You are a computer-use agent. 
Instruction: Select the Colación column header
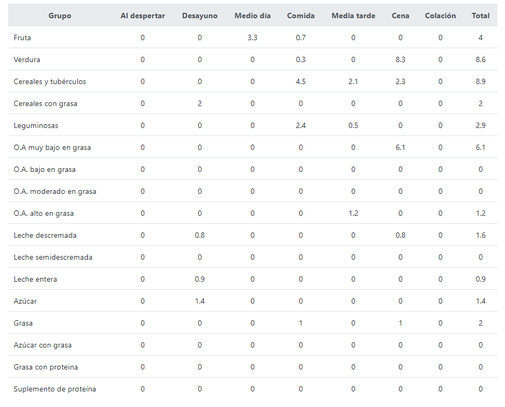coord(440,16)
